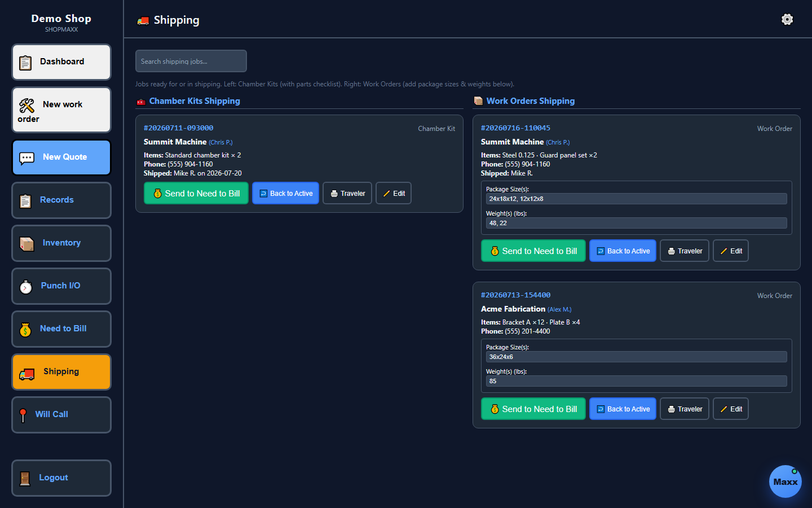Click job number #20260713-154400

(x=515, y=295)
